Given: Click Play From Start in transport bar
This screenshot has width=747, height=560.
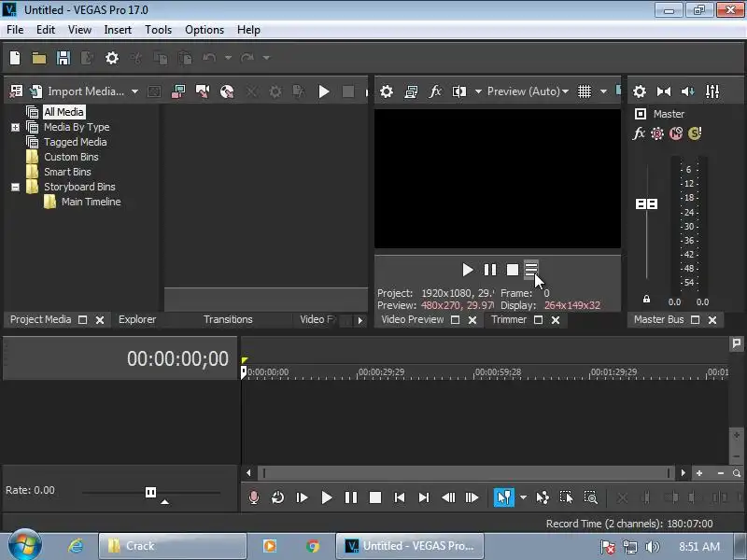Looking at the screenshot, I should click(x=302, y=497).
